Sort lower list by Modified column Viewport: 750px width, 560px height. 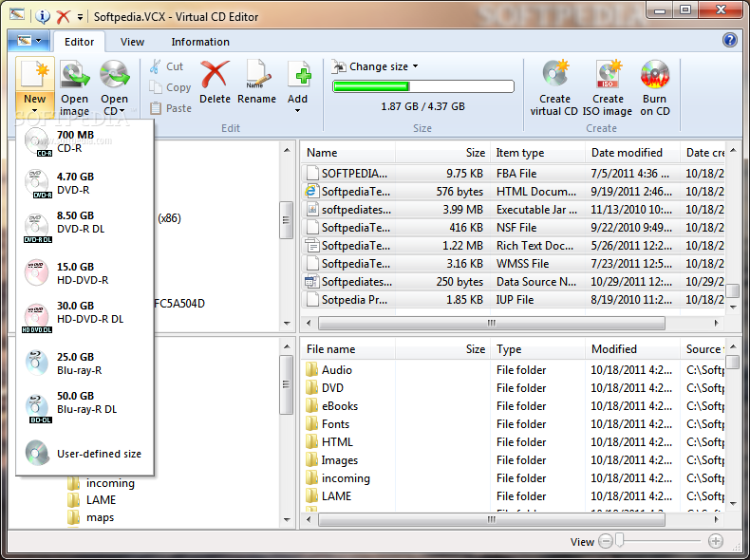[632, 349]
